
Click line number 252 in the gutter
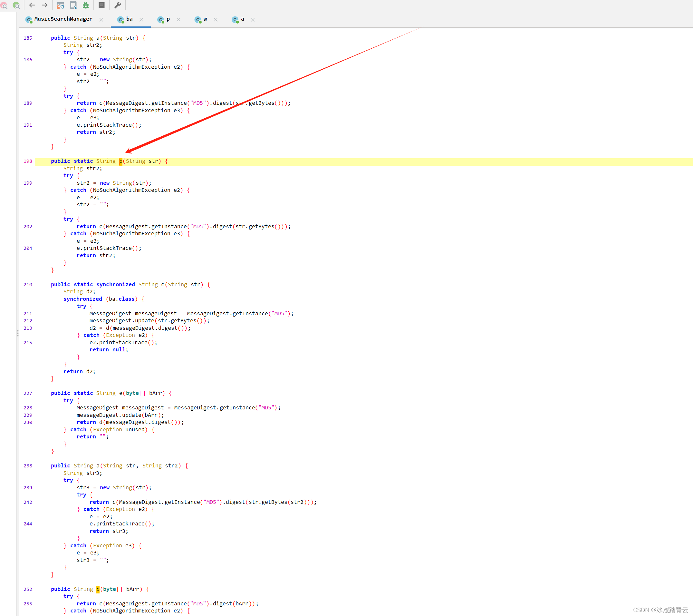click(28, 589)
